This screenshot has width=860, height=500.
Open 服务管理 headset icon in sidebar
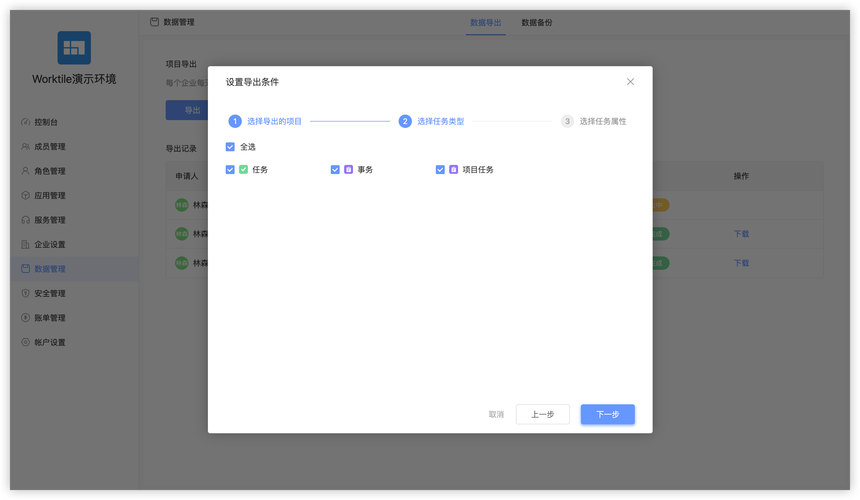point(25,220)
